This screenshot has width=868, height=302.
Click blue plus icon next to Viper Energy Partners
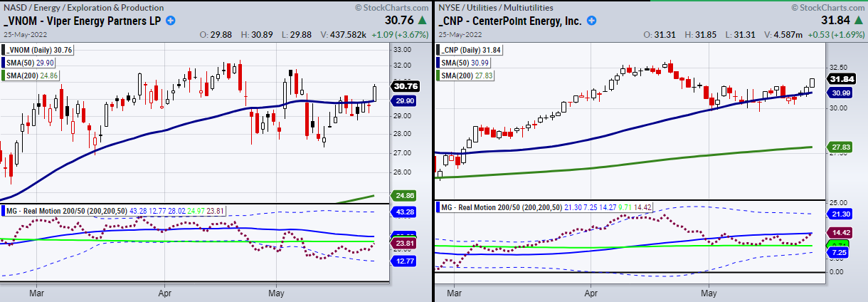point(171,21)
